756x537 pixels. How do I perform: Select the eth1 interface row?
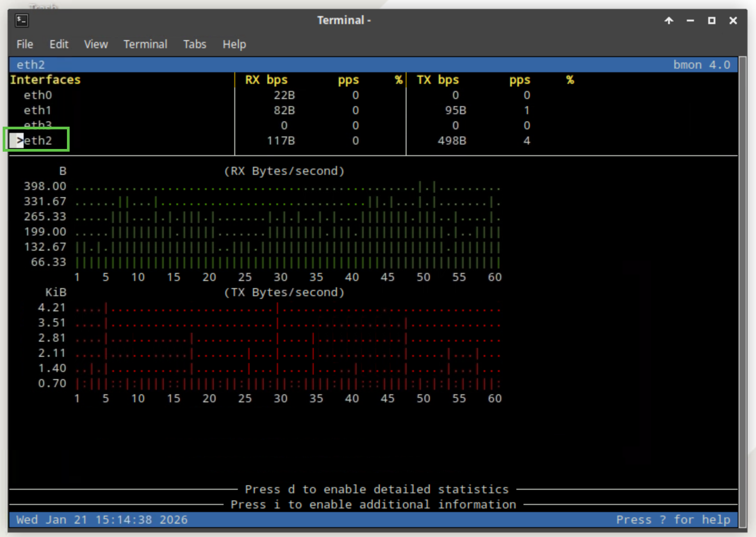click(38, 110)
